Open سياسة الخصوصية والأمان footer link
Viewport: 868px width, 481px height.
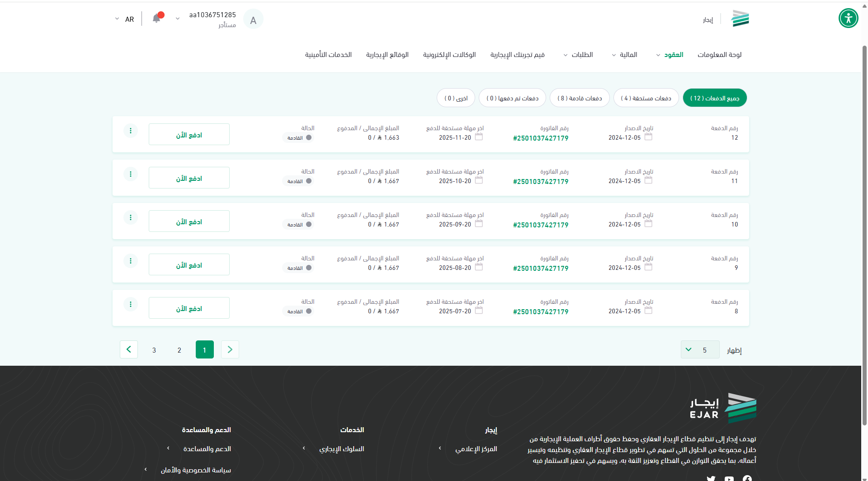coord(196,470)
